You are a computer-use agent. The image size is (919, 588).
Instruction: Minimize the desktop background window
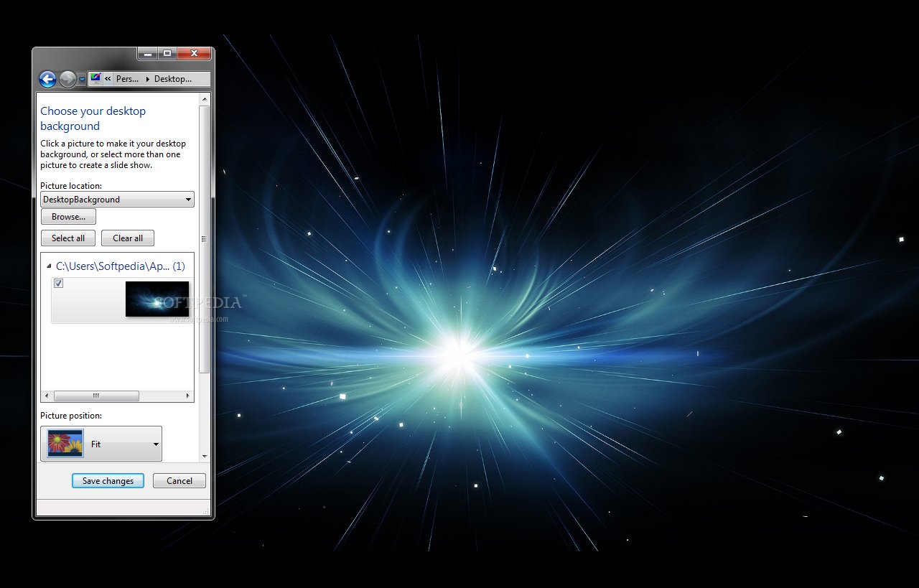coord(147,53)
